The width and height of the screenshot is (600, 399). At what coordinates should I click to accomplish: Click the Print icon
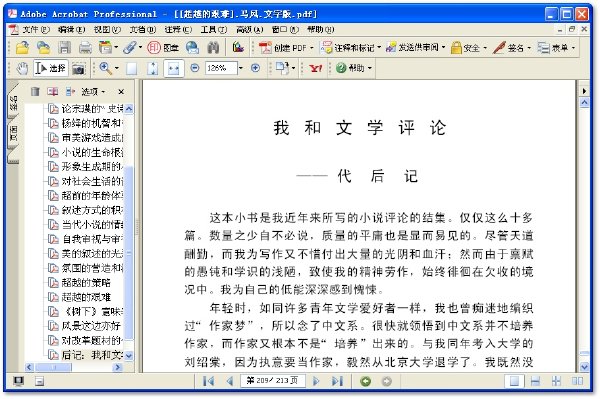click(85, 47)
